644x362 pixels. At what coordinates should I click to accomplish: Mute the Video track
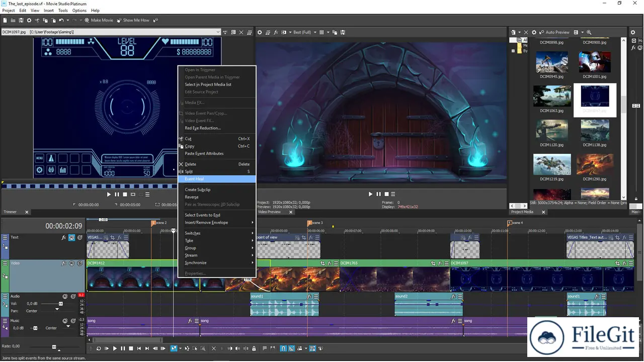point(72,263)
